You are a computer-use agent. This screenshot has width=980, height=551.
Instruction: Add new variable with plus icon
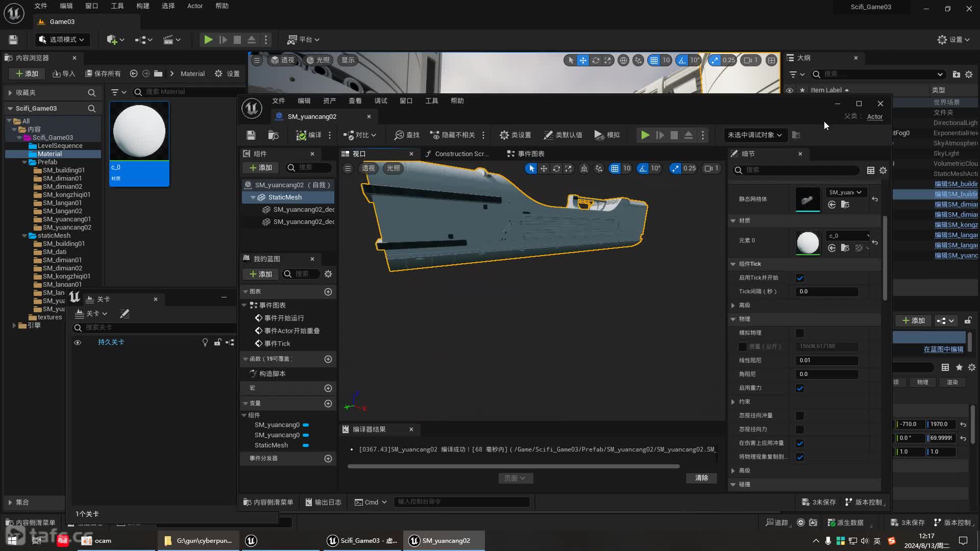click(x=328, y=404)
